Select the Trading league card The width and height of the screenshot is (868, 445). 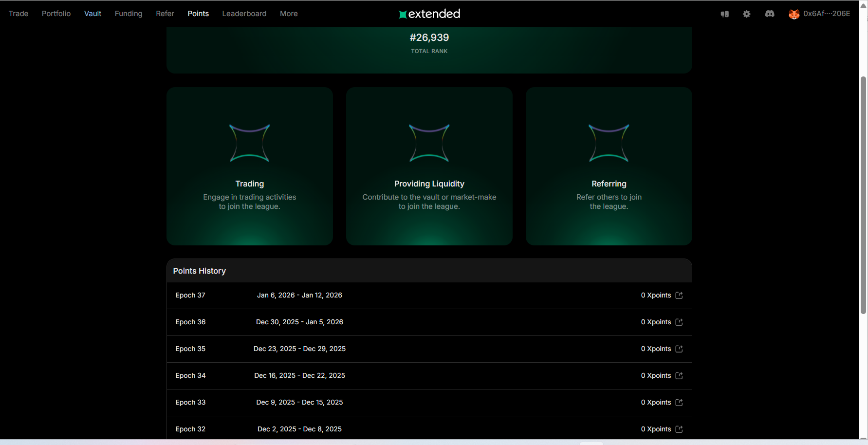(250, 166)
